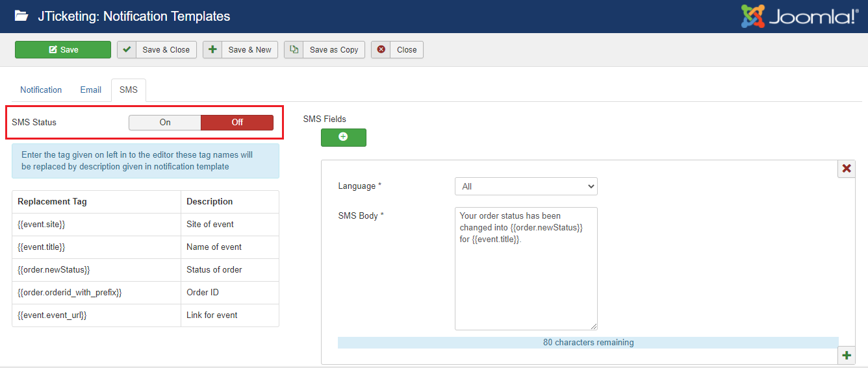The height and width of the screenshot is (368, 868).
Task: Open the Language dropdown
Action: 526,186
